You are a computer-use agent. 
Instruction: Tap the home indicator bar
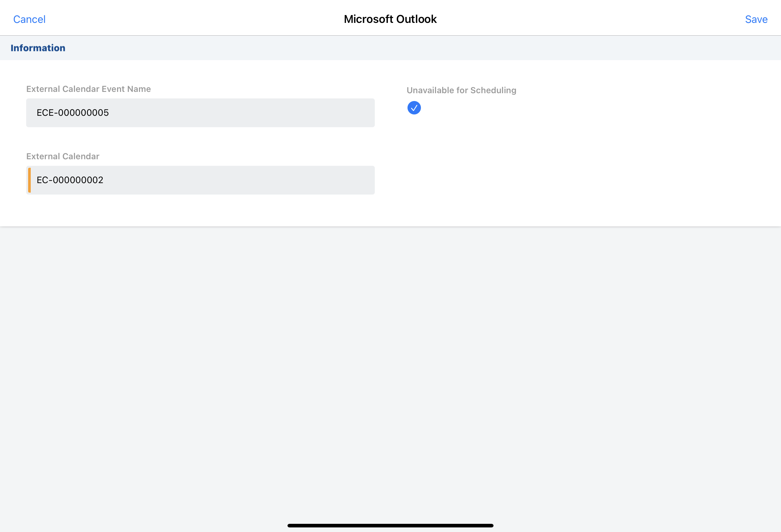[390, 525]
